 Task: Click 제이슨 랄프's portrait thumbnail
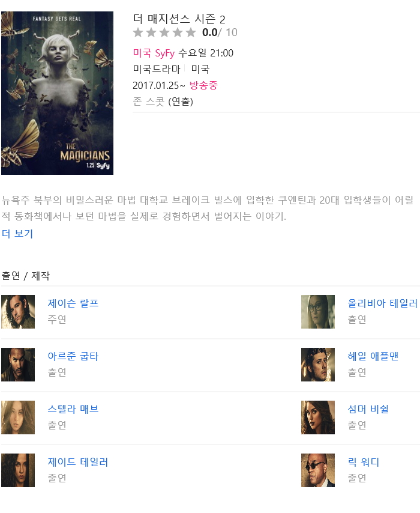tap(18, 312)
